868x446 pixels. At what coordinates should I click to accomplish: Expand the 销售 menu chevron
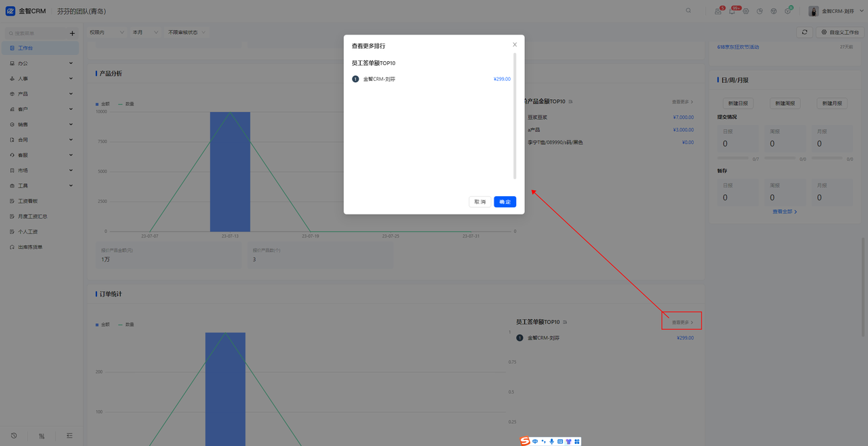(71, 124)
